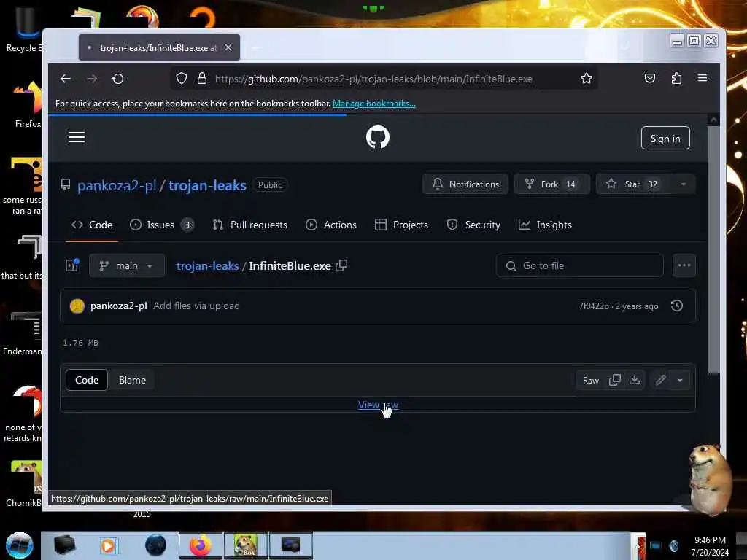The width and height of the screenshot is (747, 560).
Task: Click the page vertical scrollbar
Action: click(713, 250)
